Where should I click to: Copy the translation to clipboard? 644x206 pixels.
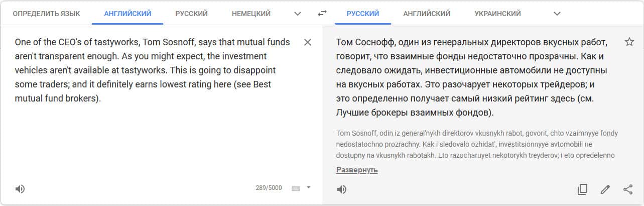(x=582, y=189)
